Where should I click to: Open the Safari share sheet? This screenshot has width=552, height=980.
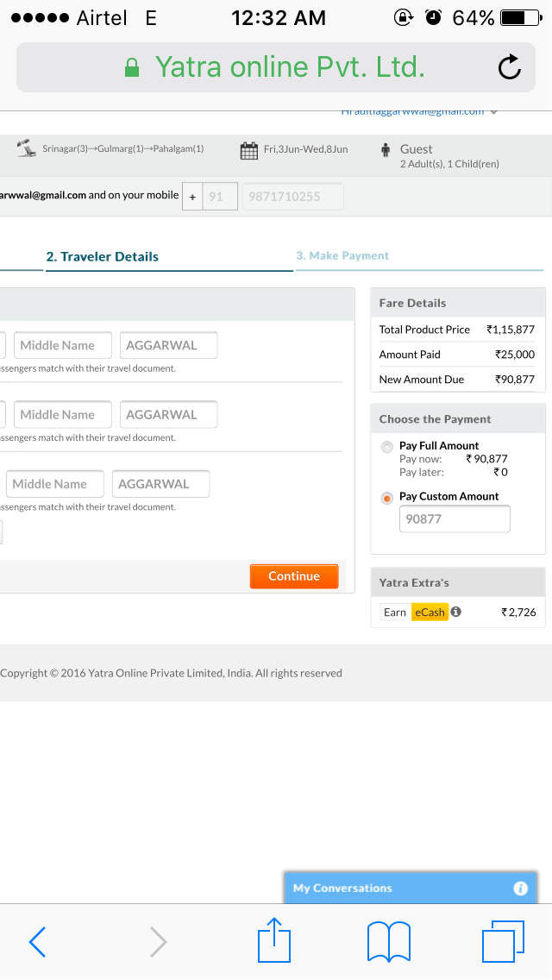(x=274, y=939)
